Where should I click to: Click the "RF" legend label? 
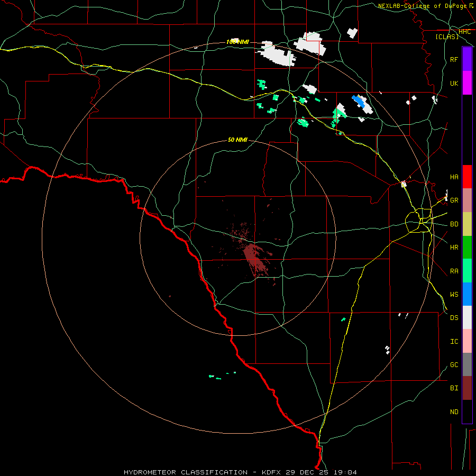454,60
